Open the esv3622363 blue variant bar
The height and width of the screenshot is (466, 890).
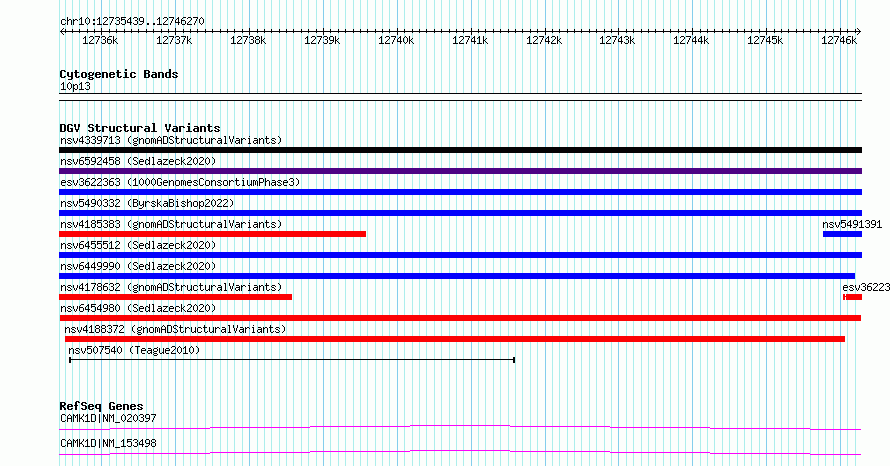pos(460,192)
